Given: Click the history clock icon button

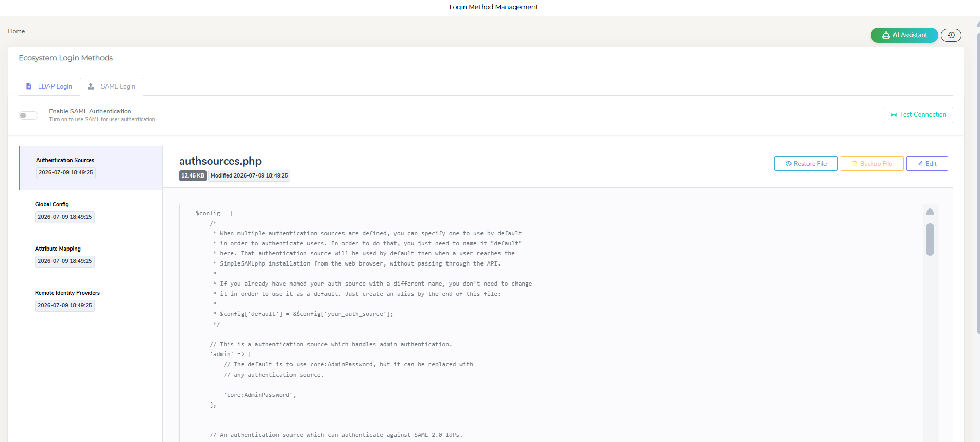Looking at the screenshot, I should point(951,35).
